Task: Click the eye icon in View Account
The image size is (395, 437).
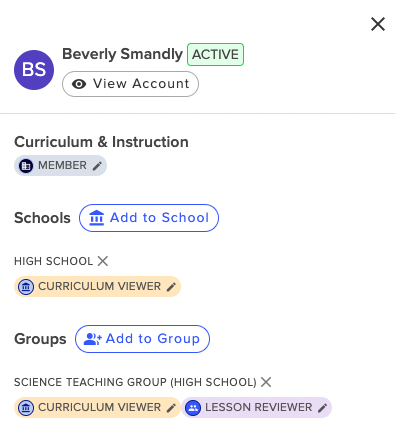Action: (x=79, y=84)
